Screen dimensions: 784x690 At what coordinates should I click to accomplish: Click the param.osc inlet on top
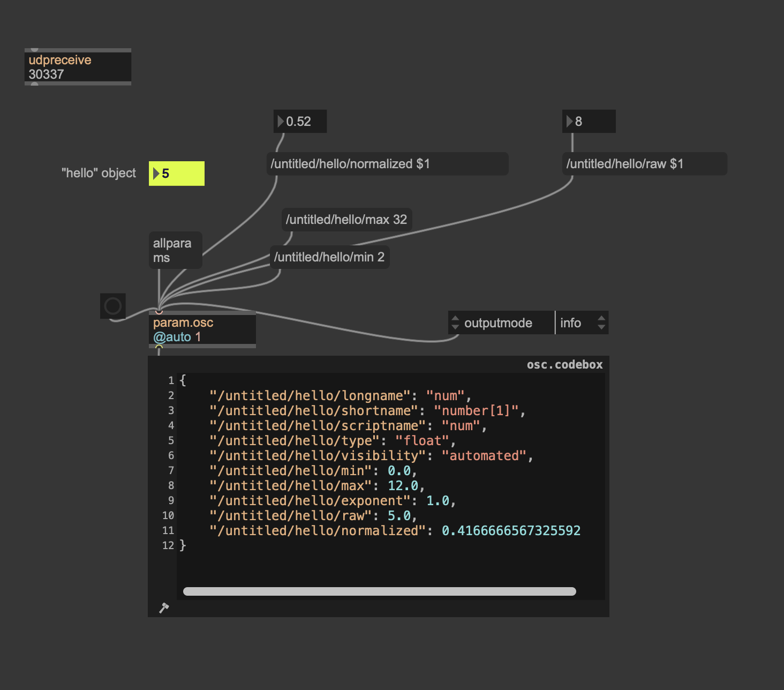[159, 312]
